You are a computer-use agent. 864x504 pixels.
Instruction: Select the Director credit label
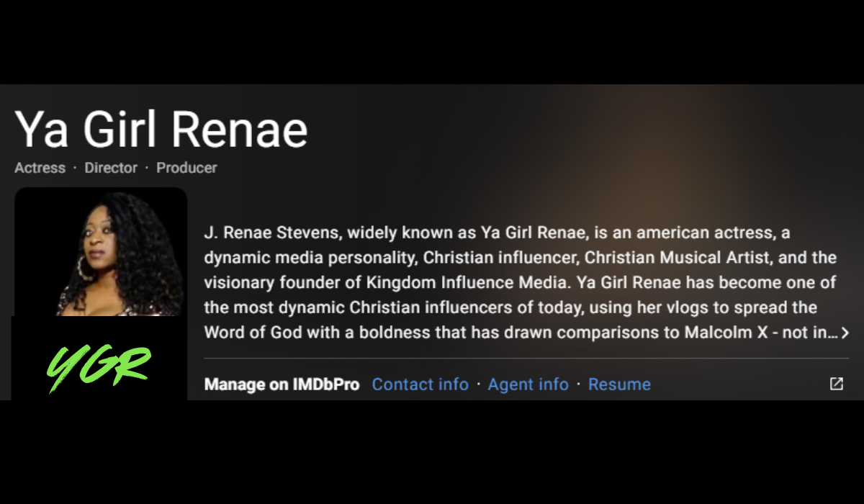(110, 168)
